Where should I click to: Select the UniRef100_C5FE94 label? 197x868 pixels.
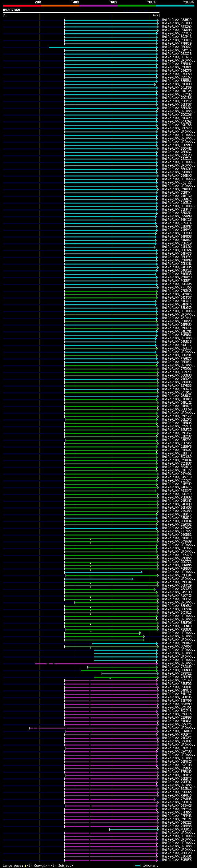click(177, 575)
